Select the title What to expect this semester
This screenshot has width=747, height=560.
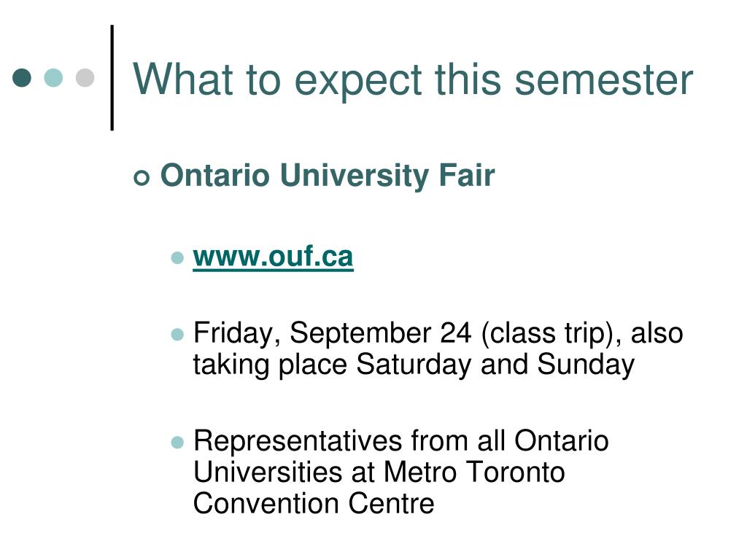413,80
